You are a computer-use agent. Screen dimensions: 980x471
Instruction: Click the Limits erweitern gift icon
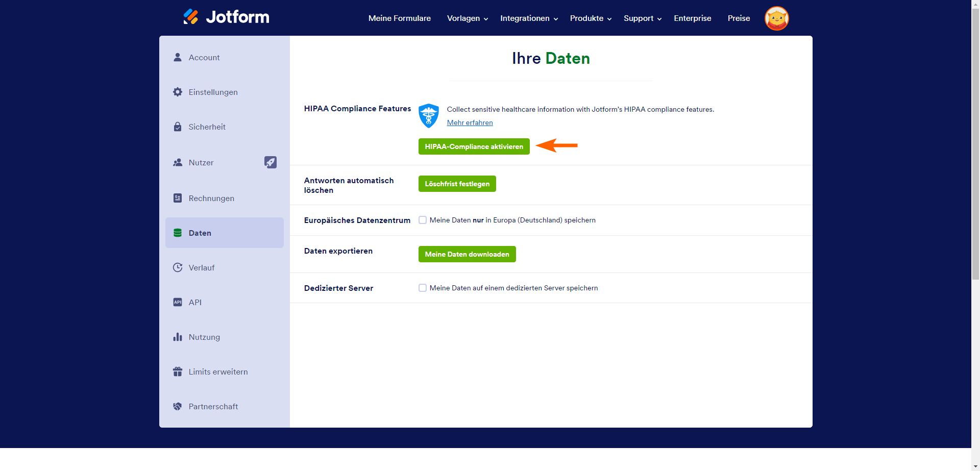click(178, 371)
